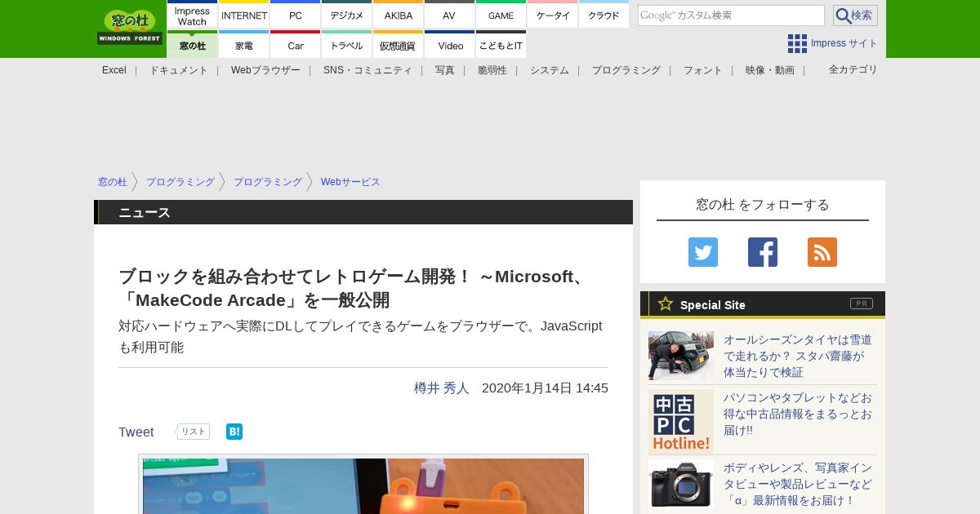
Task: Open the フォント category menu
Action: [x=703, y=70]
